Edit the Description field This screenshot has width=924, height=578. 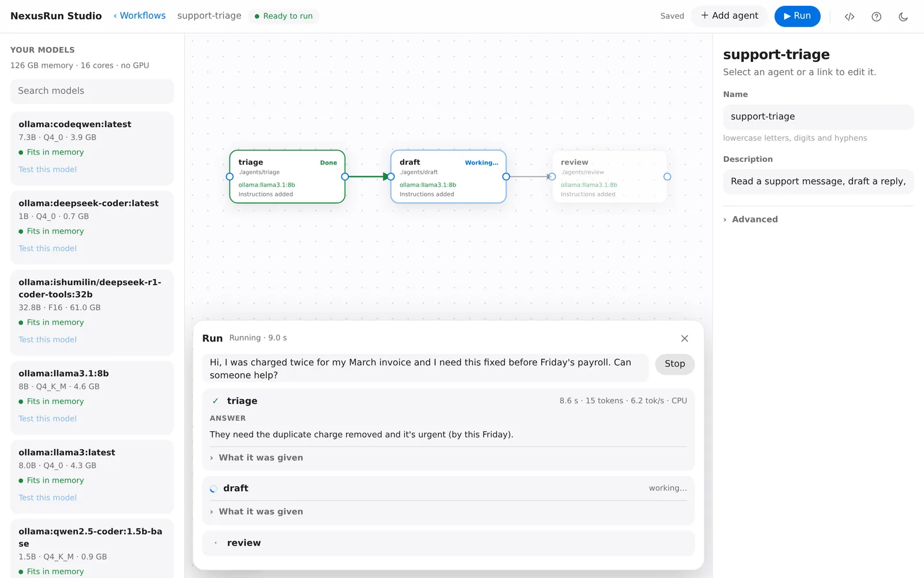click(x=818, y=181)
